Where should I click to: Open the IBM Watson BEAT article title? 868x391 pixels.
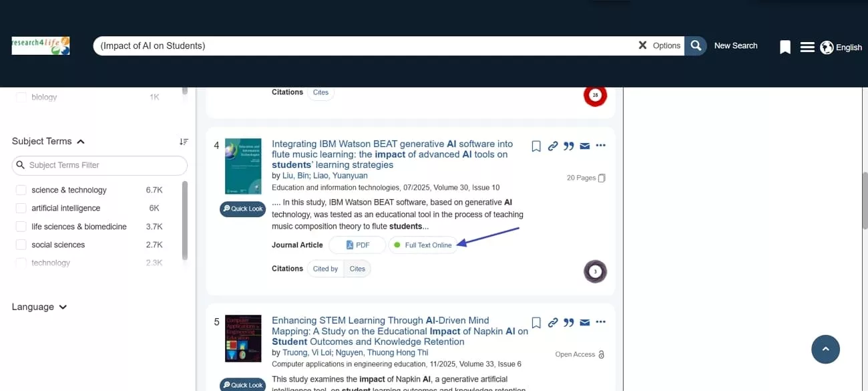(x=393, y=154)
